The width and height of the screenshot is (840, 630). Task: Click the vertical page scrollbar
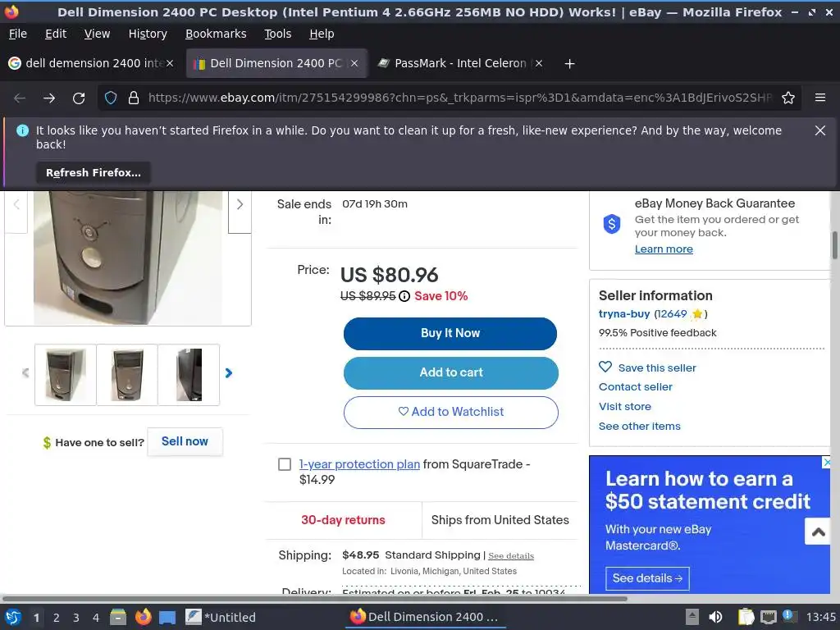[x=834, y=244]
